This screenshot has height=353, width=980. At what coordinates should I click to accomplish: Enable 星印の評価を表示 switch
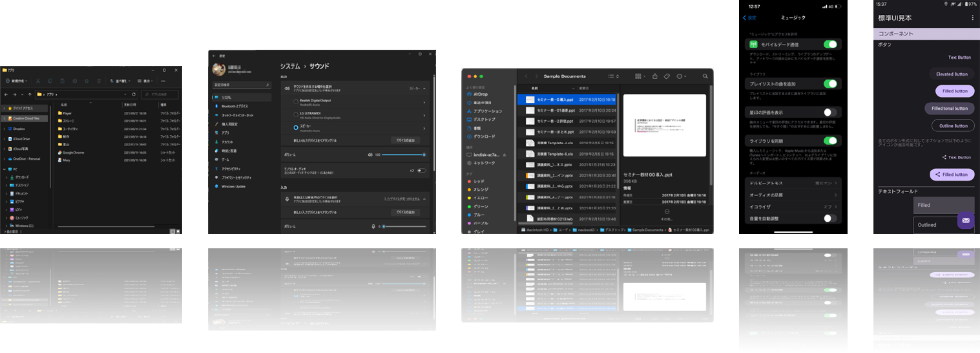click(830, 112)
